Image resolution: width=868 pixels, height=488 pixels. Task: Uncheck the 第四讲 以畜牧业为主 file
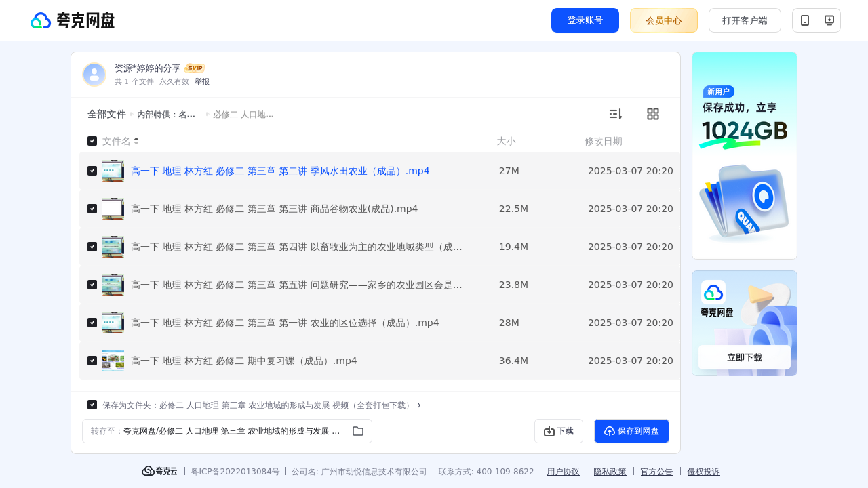(92, 247)
